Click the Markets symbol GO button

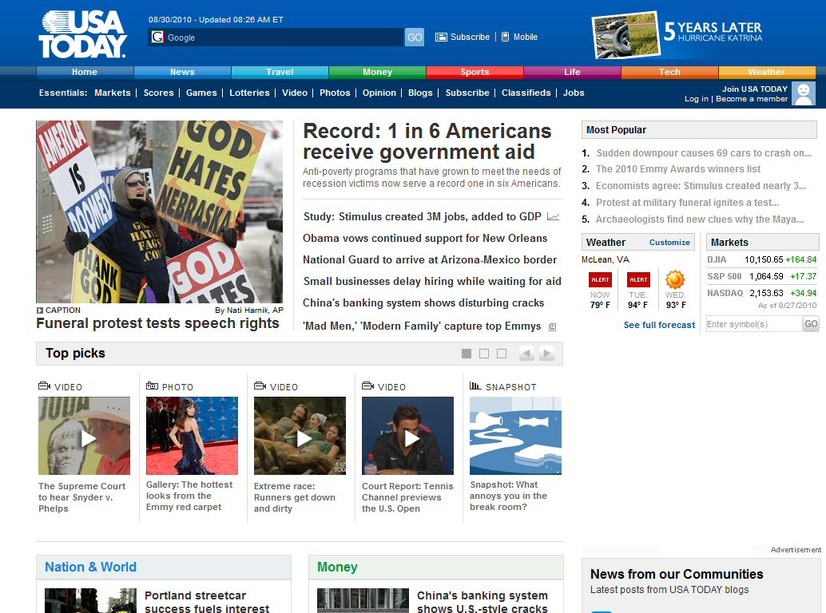tap(811, 324)
